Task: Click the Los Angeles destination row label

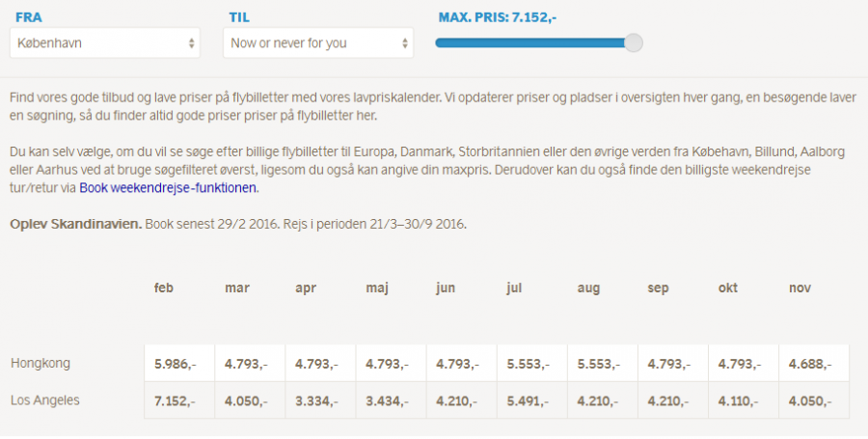Action: tap(45, 399)
